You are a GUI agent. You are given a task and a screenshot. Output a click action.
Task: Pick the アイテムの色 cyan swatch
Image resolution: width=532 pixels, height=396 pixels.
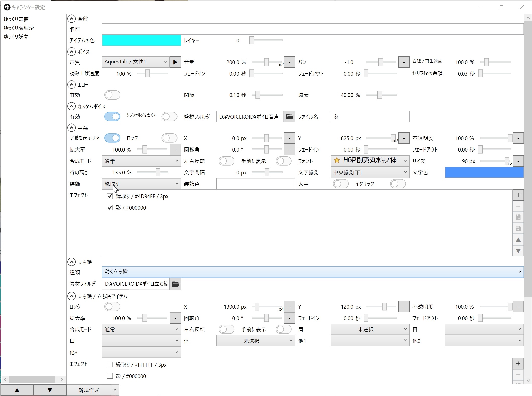point(141,40)
